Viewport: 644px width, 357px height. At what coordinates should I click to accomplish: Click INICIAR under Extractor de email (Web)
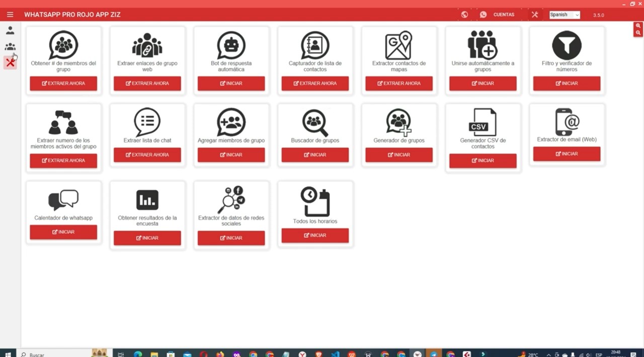click(x=567, y=154)
